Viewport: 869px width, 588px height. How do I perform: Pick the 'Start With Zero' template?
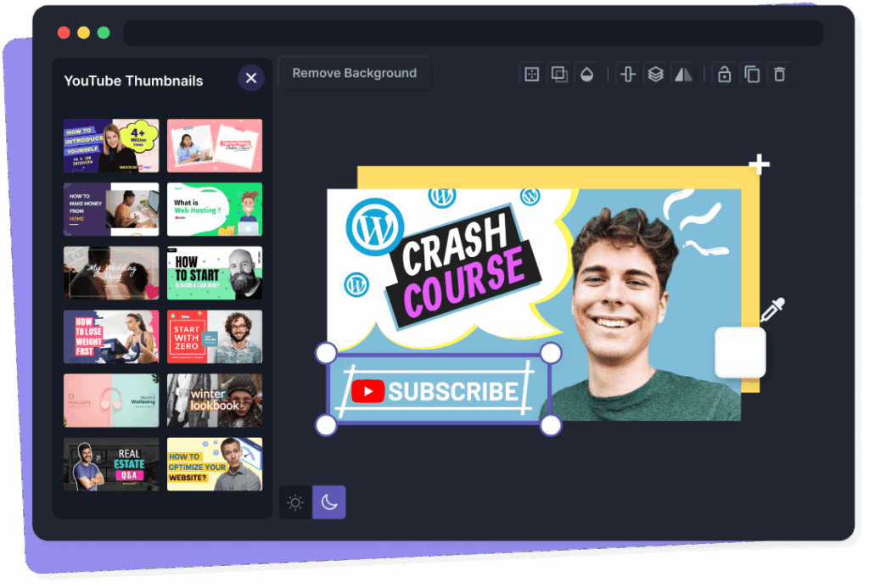coord(215,337)
